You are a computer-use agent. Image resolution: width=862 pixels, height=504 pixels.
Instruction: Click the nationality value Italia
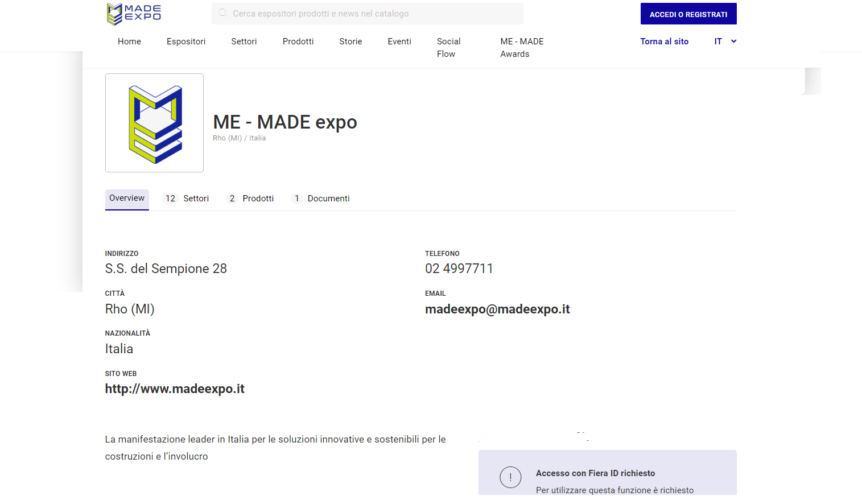point(119,349)
